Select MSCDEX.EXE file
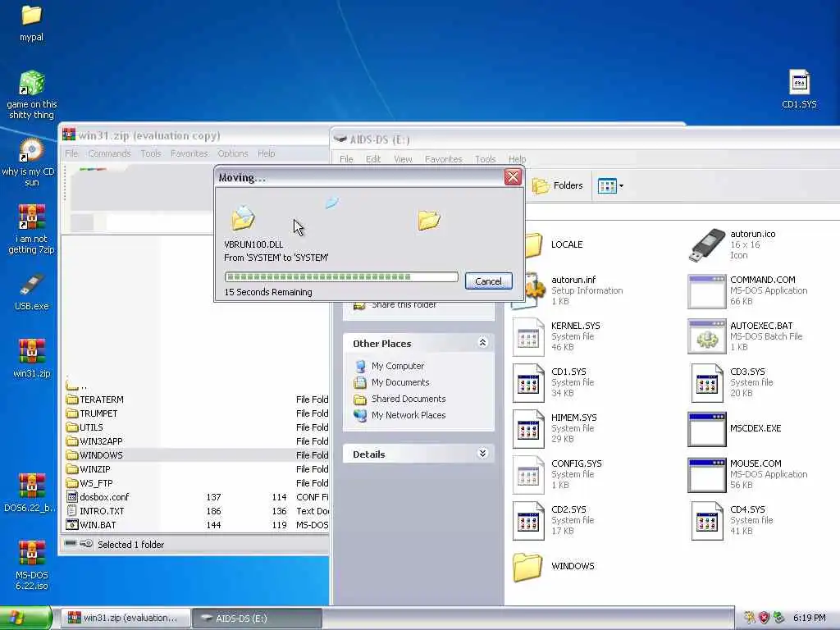 coord(735,428)
